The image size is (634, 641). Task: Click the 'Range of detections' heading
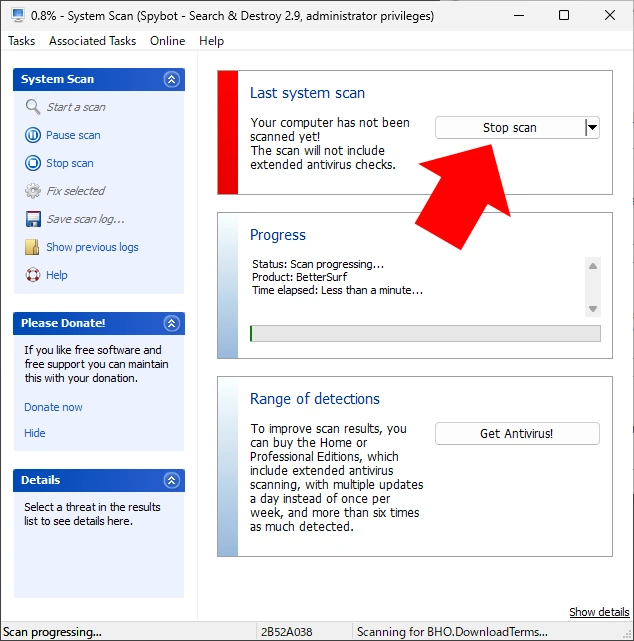point(315,399)
